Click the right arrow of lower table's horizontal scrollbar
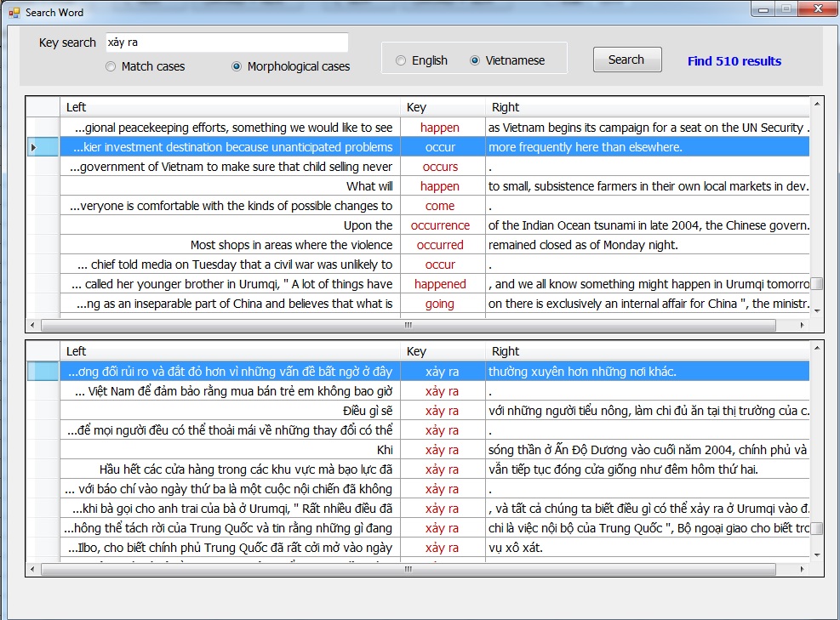Viewport: 840px width, 620px height. (x=802, y=569)
